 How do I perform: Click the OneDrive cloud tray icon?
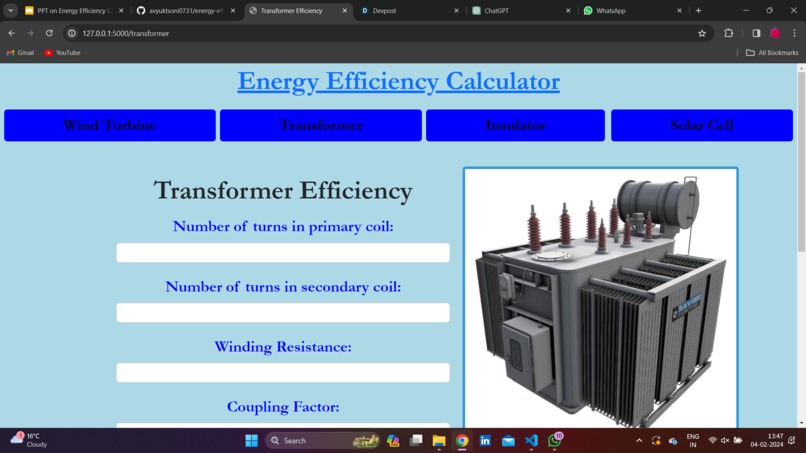[x=673, y=441]
